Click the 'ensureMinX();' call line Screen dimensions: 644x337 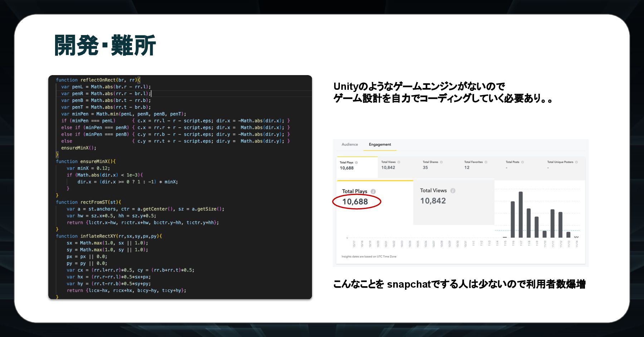(79, 148)
